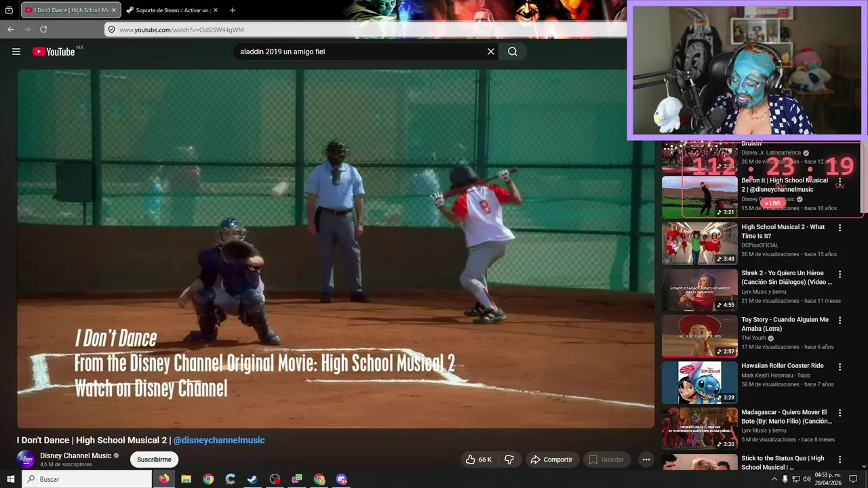Subscribe with the Suscribirme button
The width and height of the screenshot is (868, 488).
click(x=155, y=460)
